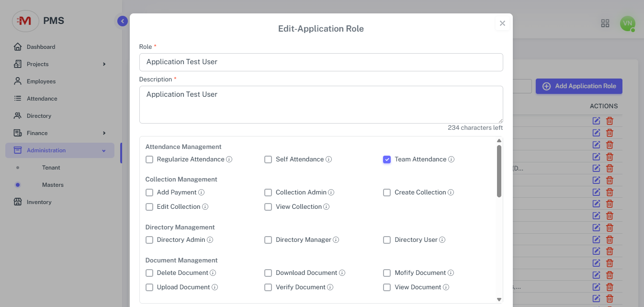Click into the Role name field
Image resolution: width=644 pixels, height=307 pixels.
(x=321, y=62)
